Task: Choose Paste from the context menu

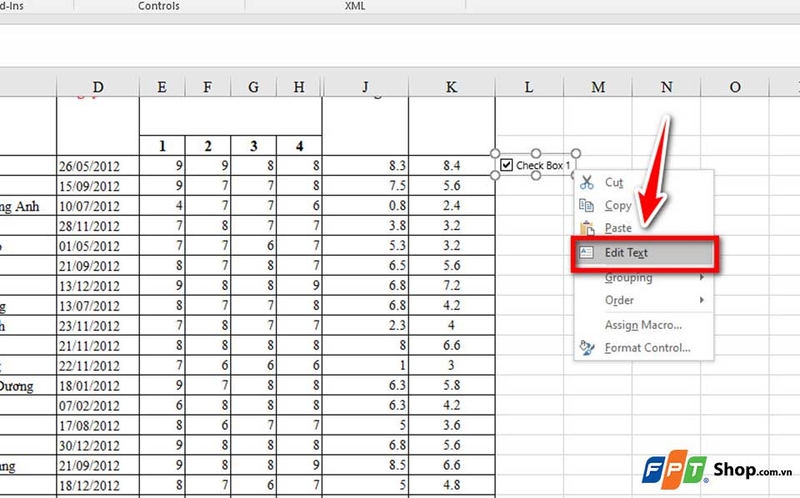Action: pyautogui.click(x=643, y=228)
